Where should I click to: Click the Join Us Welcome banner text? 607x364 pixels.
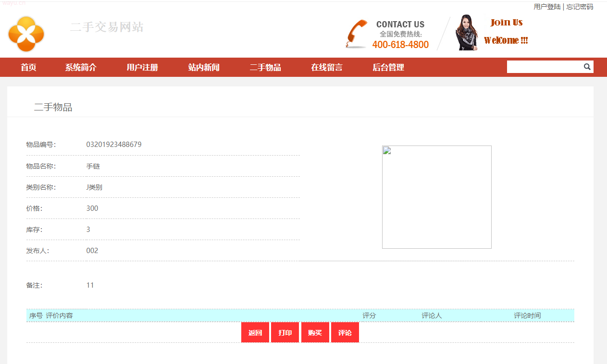[x=506, y=31]
